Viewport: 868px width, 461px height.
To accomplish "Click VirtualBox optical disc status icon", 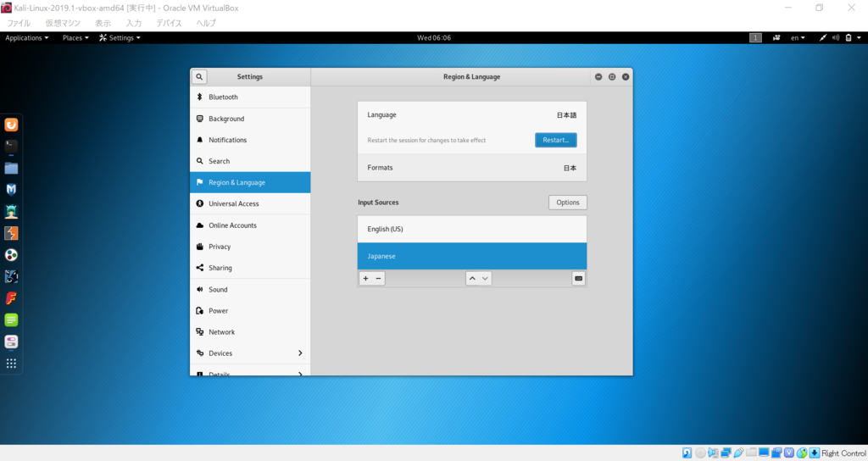I will [700, 453].
